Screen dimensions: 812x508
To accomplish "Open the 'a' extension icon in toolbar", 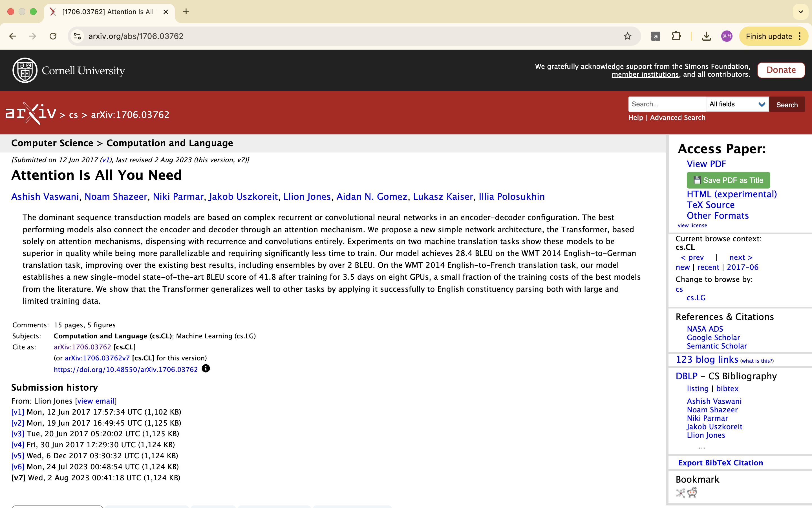I will (655, 36).
